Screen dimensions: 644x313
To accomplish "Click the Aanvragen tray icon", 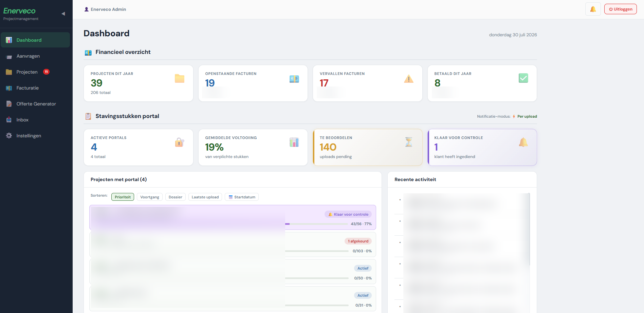I will tap(9, 56).
